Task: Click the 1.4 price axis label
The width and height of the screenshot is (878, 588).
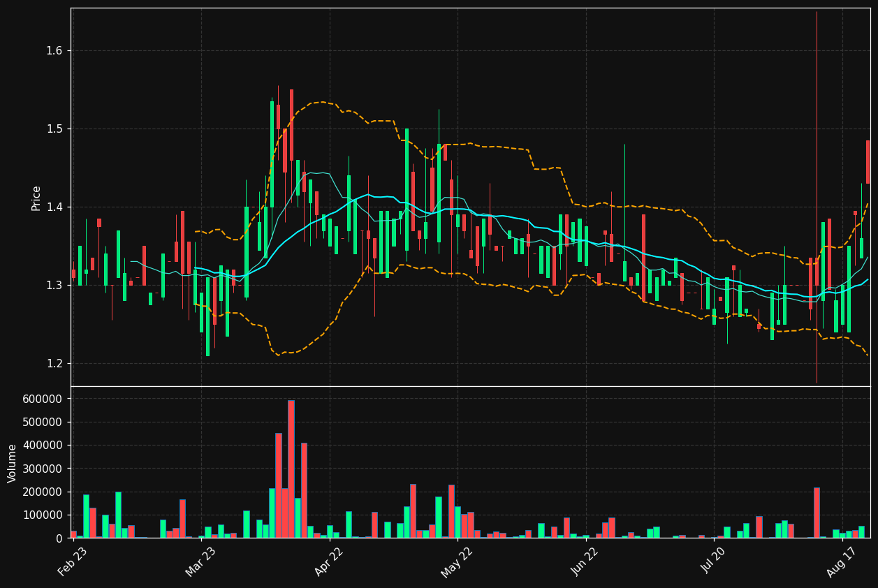Action: coord(54,207)
